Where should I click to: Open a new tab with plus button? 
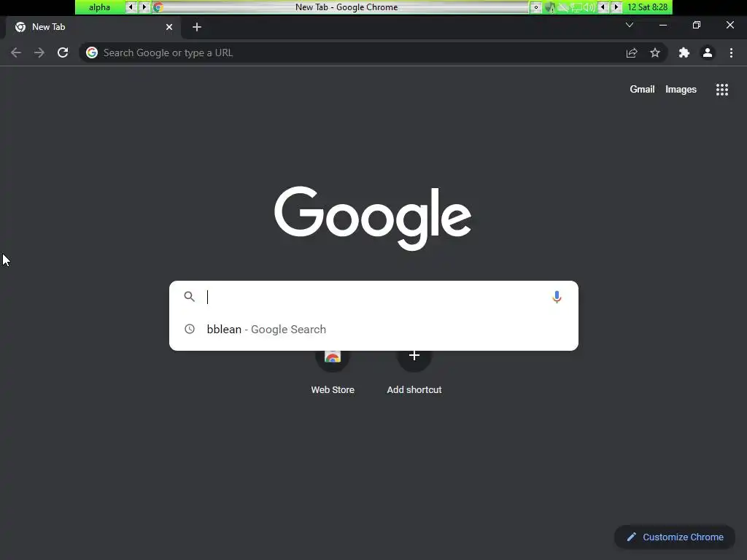pyautogui.click(x=197, y=27)
